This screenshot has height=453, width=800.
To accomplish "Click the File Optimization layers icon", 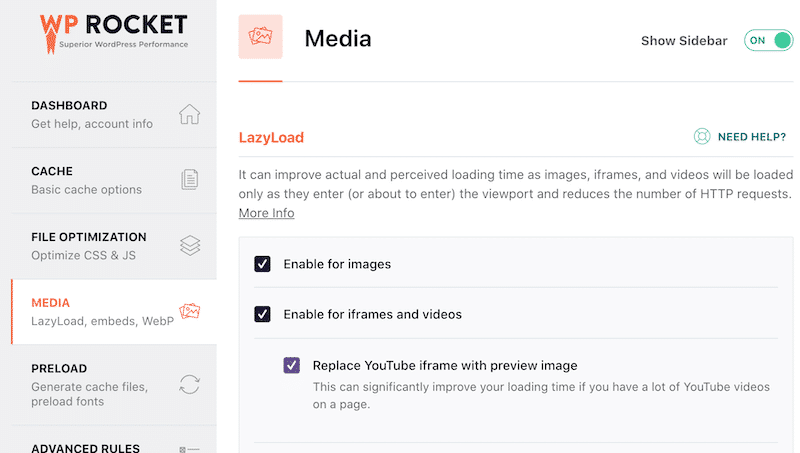I will click(x=190, y=245).
